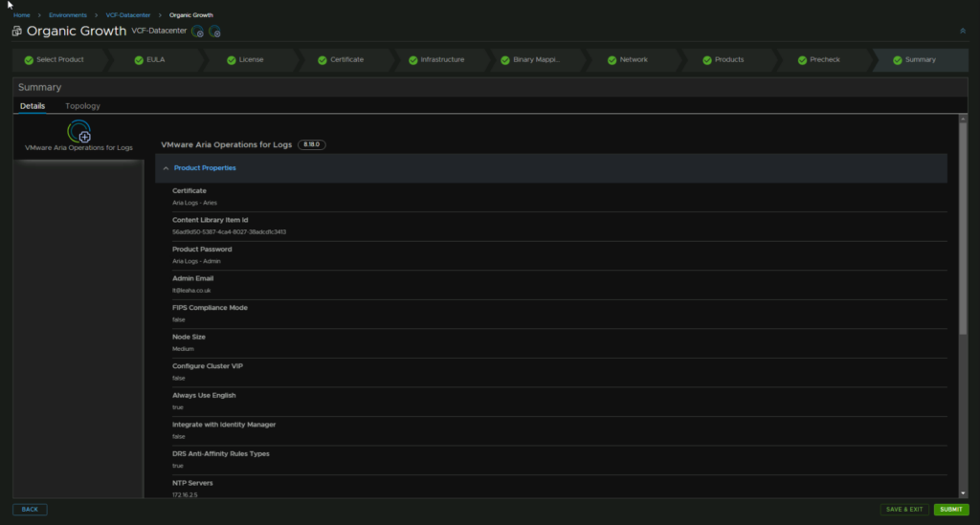Click the Configure Cluster VIP label

[208, 366]
